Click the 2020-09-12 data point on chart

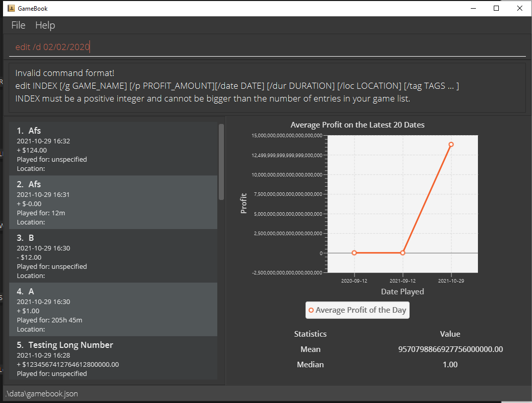coord(354,253)
